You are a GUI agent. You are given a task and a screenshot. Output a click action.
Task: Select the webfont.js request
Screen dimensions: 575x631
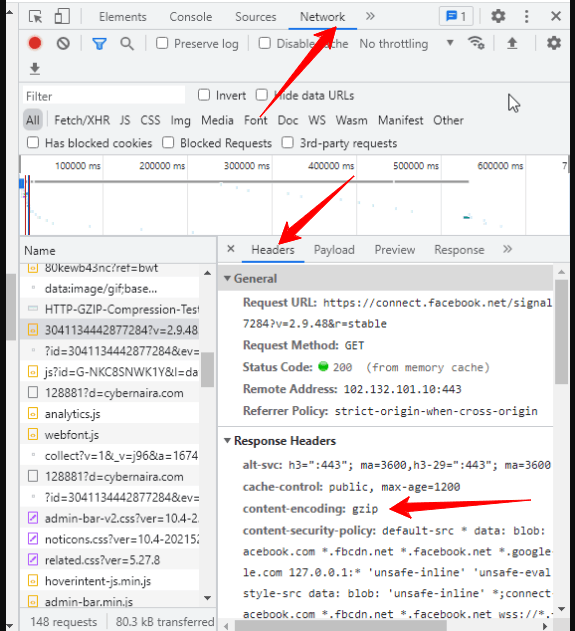point(110,435)
